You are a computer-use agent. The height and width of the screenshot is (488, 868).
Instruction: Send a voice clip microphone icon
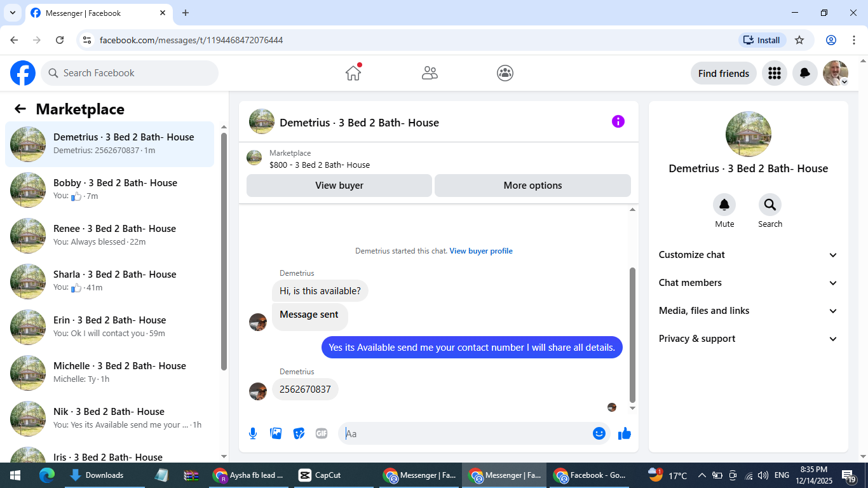tap(253, 433)
